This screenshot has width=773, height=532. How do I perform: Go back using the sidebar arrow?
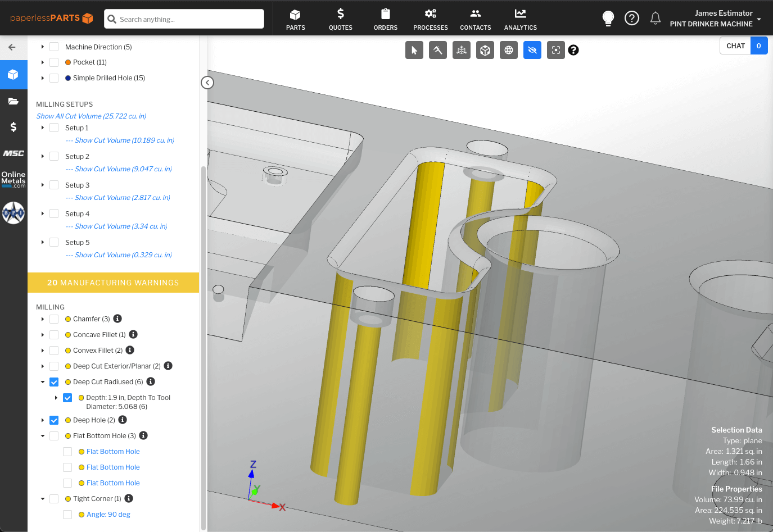click(12, 47)
